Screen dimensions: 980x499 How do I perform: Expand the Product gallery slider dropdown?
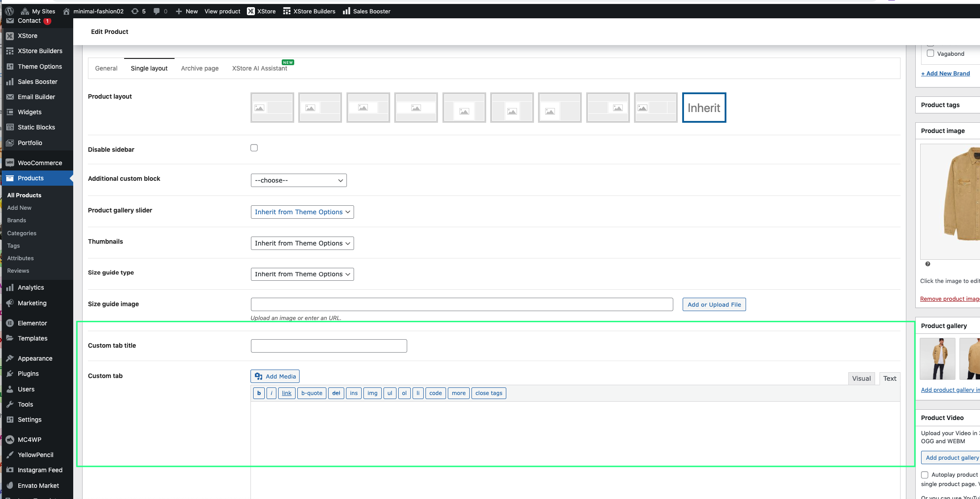click(302, 211)
